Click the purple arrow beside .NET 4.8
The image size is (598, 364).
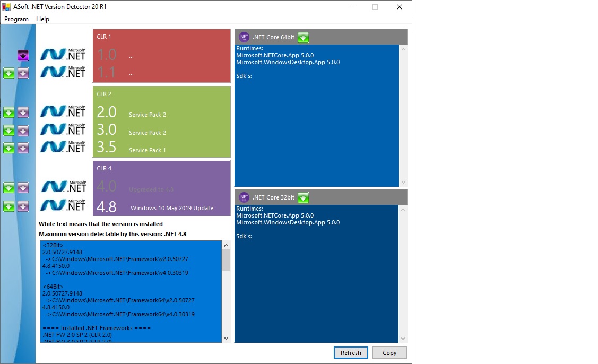(23, 206)
